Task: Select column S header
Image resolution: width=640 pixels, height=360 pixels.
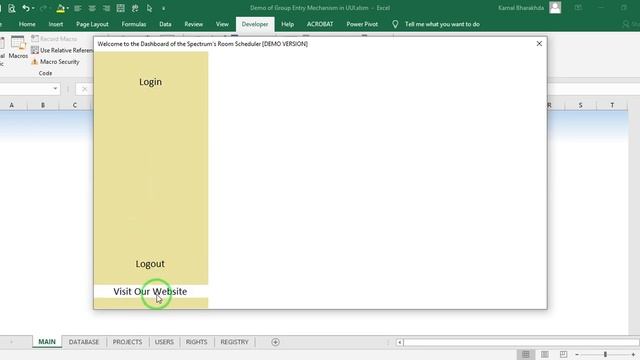Action: [x=580, y=105]
